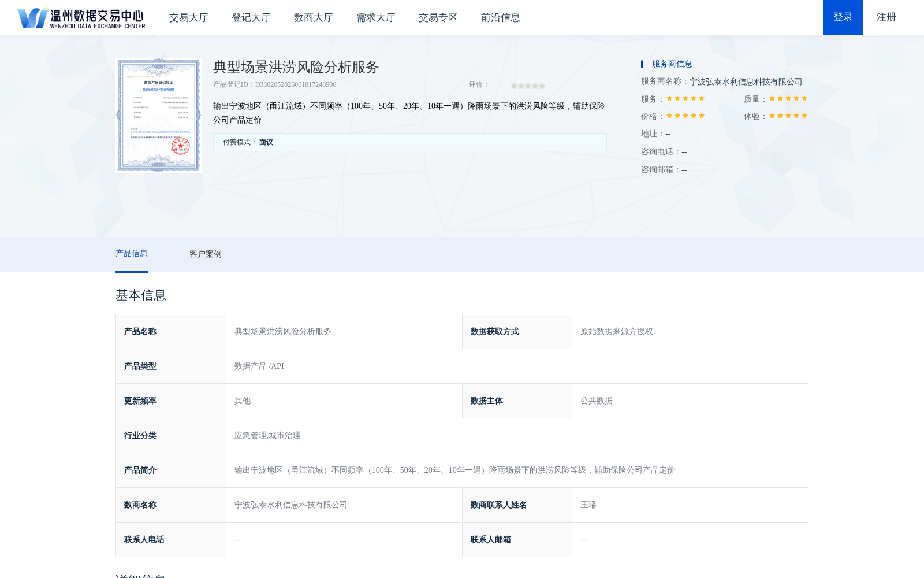Viewport: 924px width, 578px height.
Task: Click 宁波弘泰水利信息科技有限公司 in table
Action: (344, 505)
